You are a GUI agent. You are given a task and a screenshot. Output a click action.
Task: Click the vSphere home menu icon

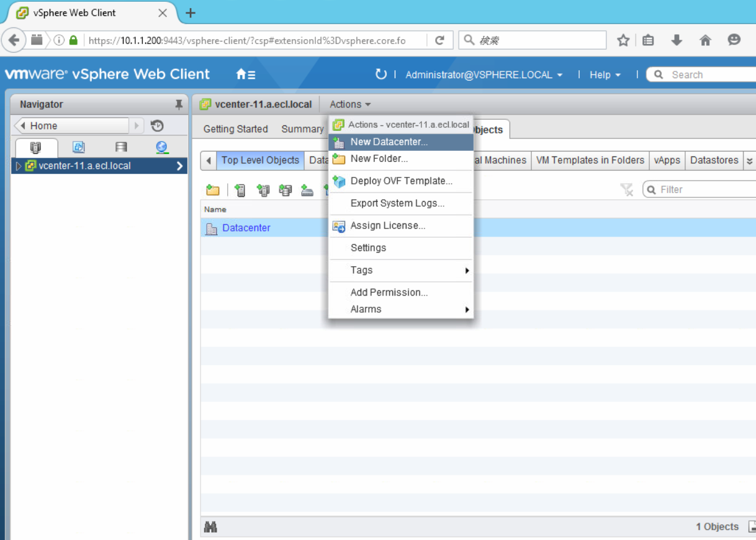coord(245,74)
